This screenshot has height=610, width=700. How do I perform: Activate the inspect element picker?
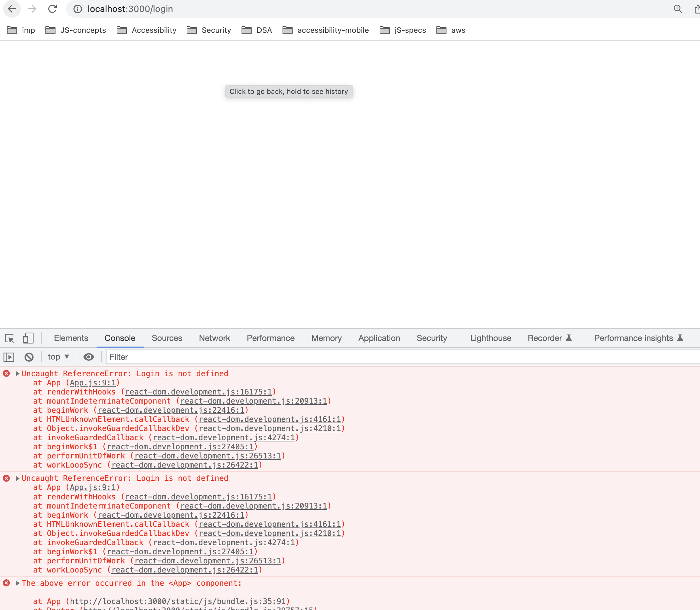9,338
